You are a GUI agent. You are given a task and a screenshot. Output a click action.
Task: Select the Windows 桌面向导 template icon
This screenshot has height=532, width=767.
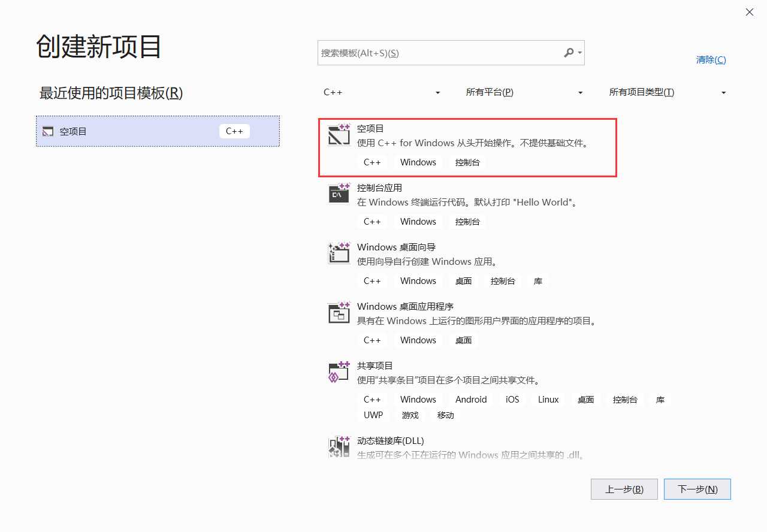(339, 253)
